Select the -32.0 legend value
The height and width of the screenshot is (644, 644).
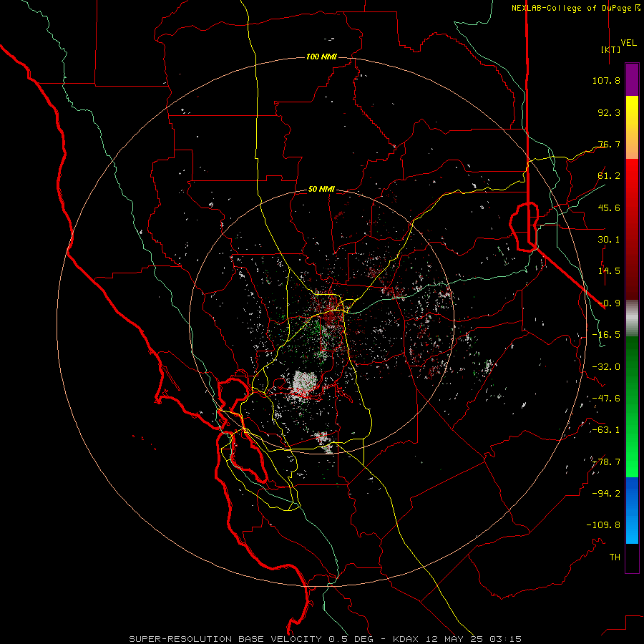click(x=606, y=367)
